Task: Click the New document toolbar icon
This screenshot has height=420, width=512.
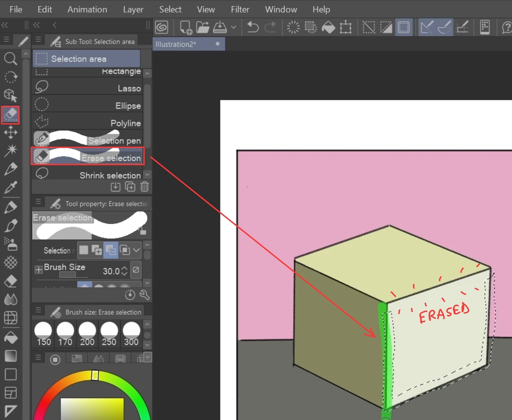Action: pos(186,27)
